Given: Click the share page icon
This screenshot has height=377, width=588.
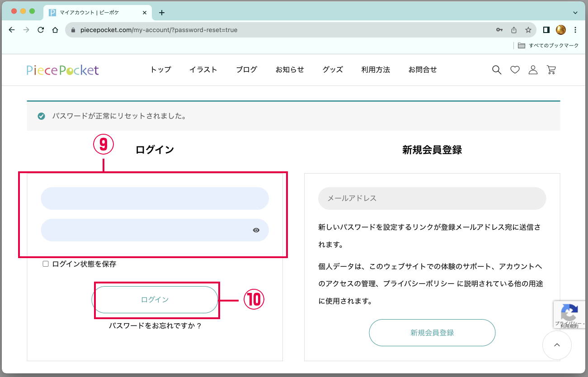Looking at the screenshot, I should tap(514, 30).
